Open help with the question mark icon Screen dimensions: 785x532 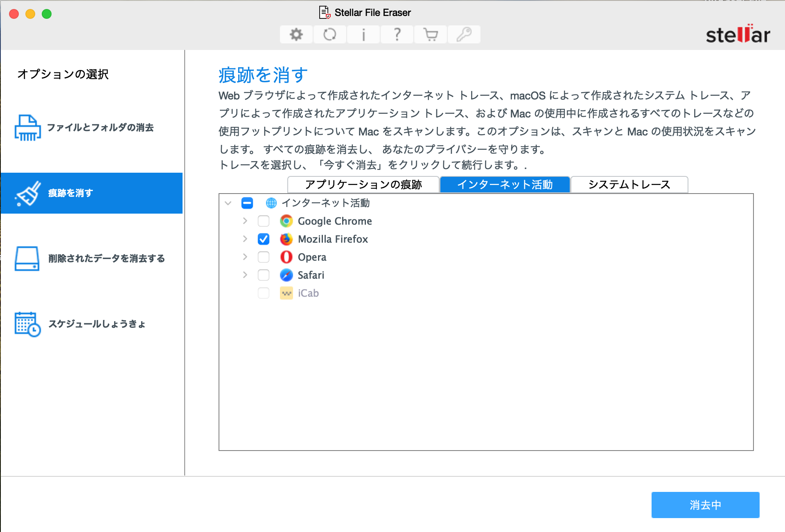(397, 34)
